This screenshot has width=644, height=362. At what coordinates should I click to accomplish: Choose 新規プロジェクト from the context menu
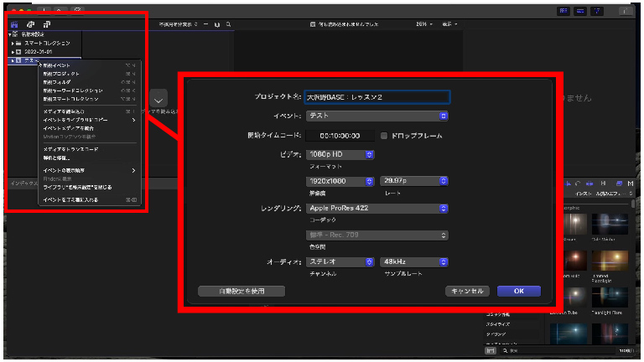coord(90,74)
